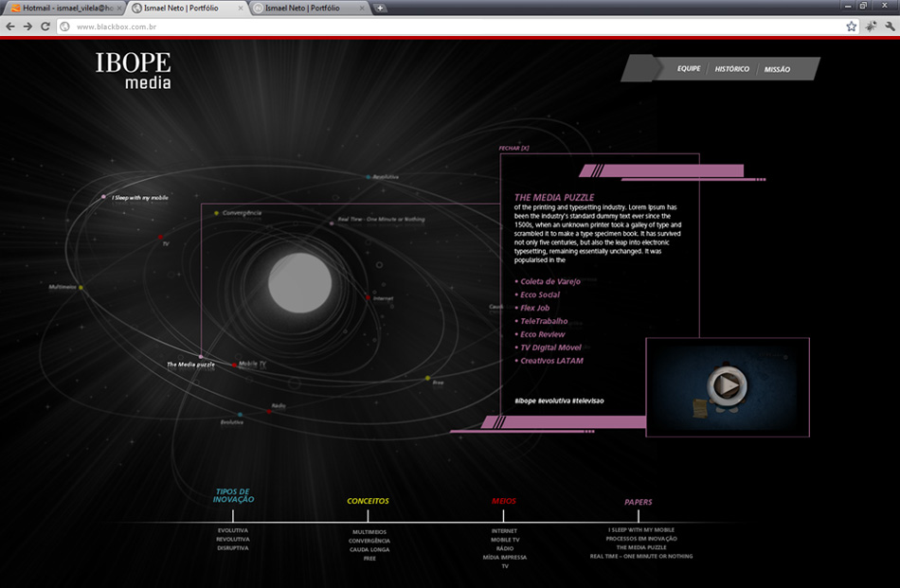Screen dimensions: 900x588
Task: Click the TIPOS DE INOVAÇÃO category heading
Action: click(234, 495)
